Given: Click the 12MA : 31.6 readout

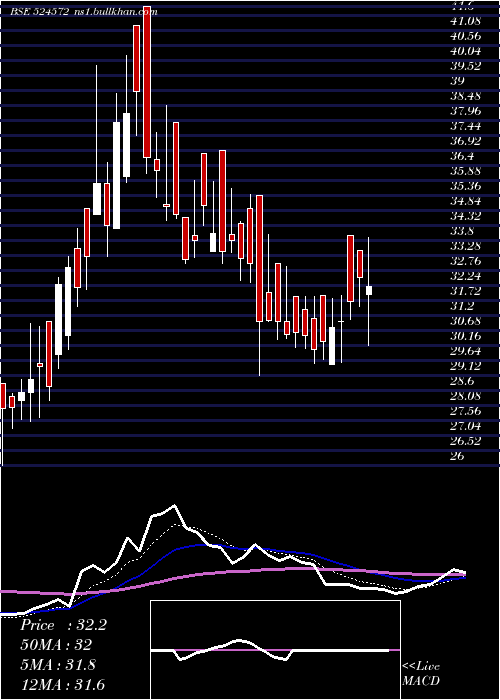Looking at the screenshot, I should coord(62,684).
